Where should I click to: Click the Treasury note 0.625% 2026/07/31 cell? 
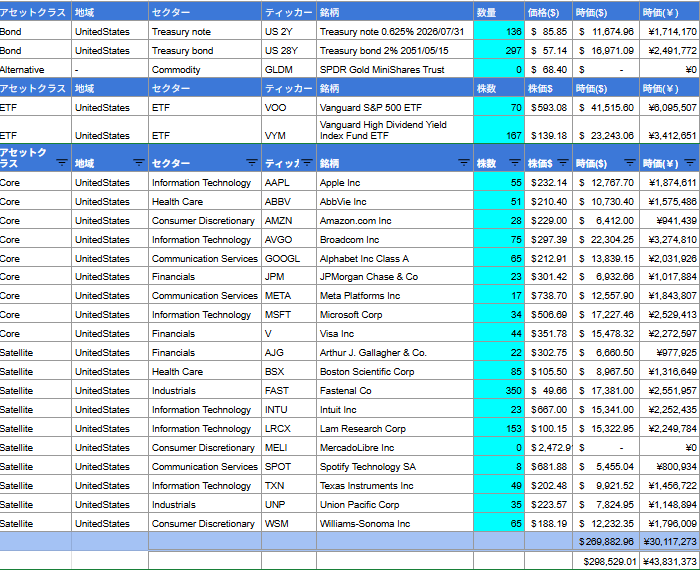pos(395,31)
